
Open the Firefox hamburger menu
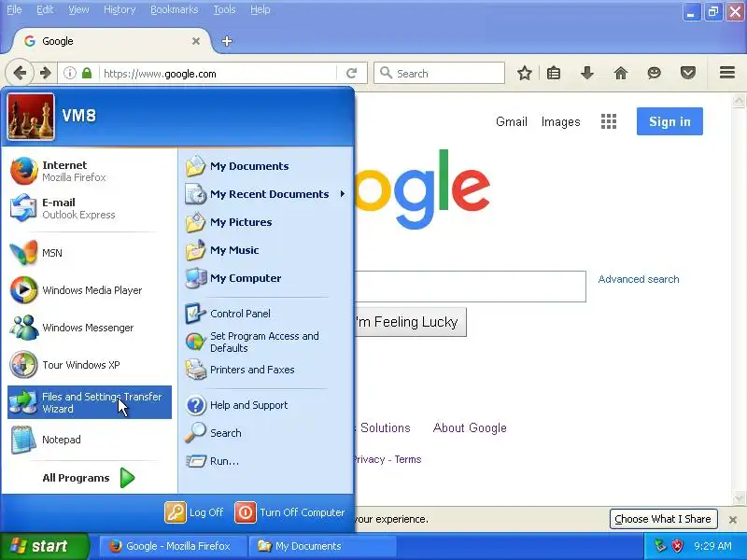click(727, 73)
